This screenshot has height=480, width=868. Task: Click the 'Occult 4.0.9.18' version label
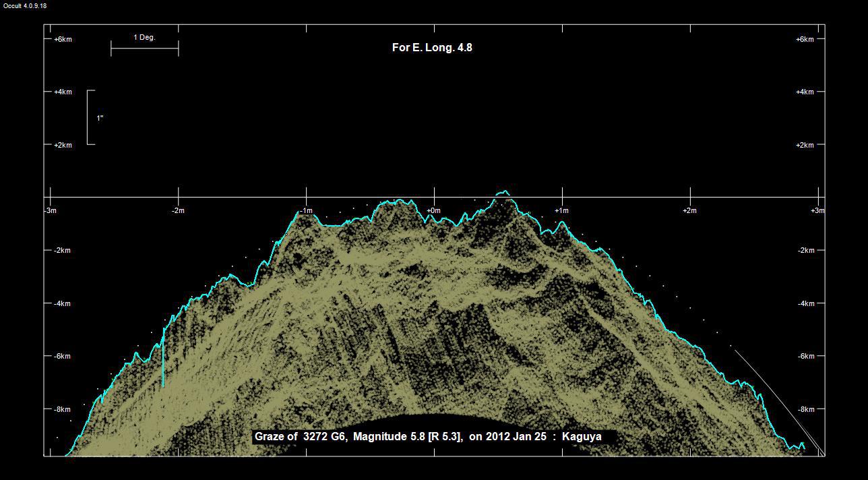coord(25,6)
